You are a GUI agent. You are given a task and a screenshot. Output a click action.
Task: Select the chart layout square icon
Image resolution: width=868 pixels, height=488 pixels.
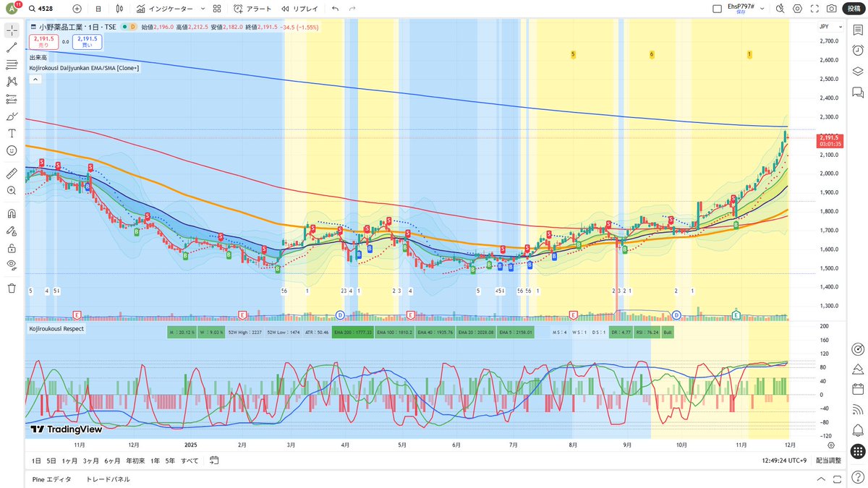click(x=717, y=9)
